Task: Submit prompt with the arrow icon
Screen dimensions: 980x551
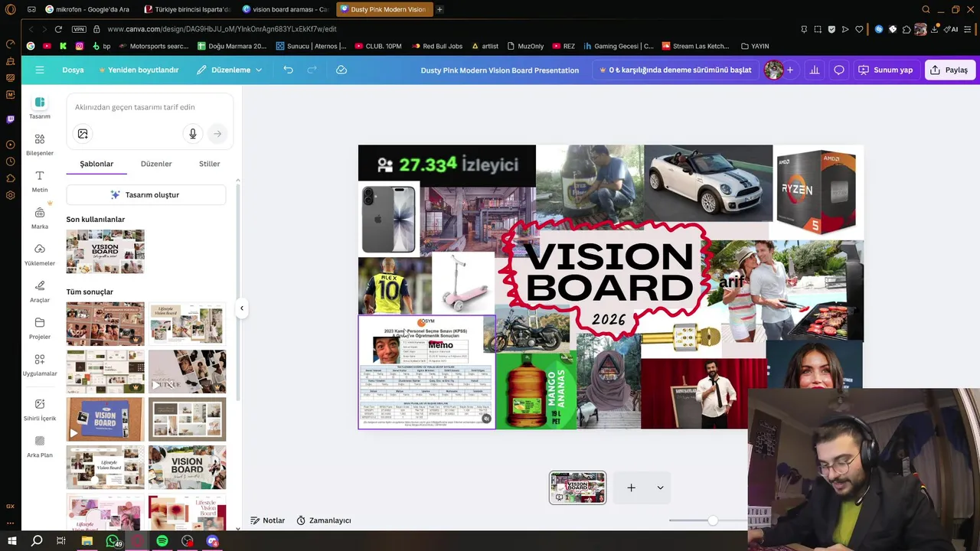Action: pyautogui.click(x=217, y=134)
